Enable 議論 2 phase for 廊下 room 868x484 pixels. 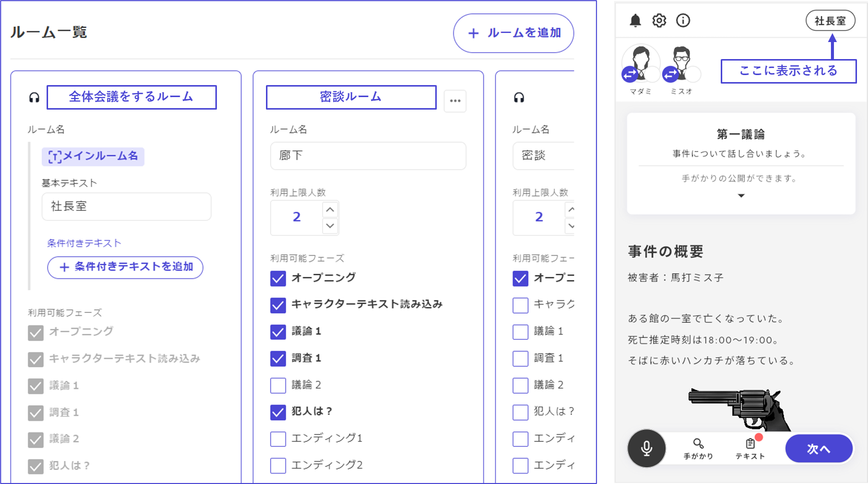[278, 385]
